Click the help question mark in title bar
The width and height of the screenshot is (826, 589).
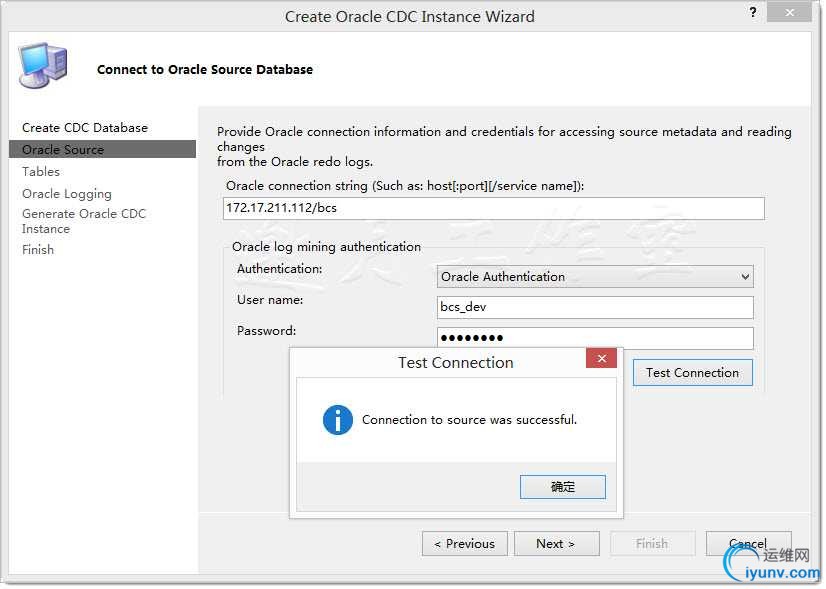coord(753,12)
